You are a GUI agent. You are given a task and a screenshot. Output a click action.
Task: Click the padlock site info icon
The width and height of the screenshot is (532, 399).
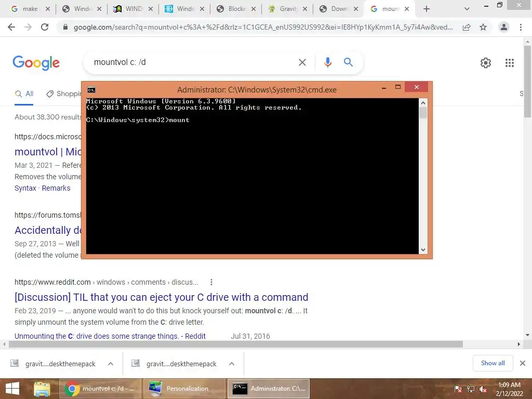pos(65,27)
